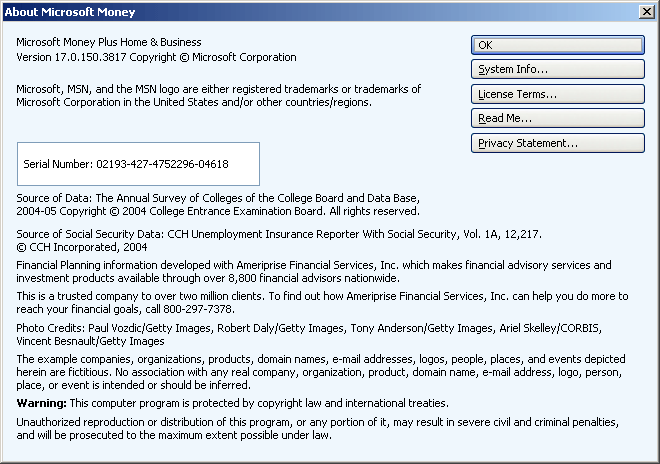Screen dimensions: 660x464
Task: Show the Privacy Statement
Action: (558, 143)
